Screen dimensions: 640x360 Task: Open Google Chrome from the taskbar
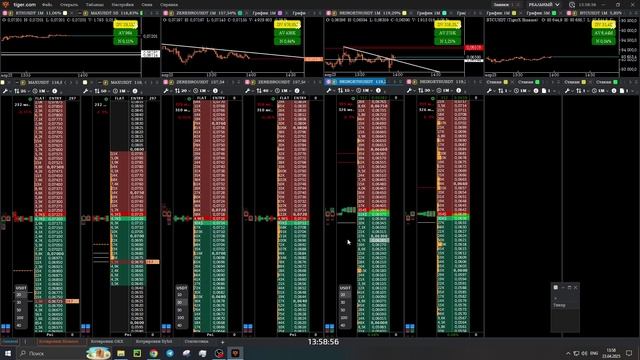point(153,353)
